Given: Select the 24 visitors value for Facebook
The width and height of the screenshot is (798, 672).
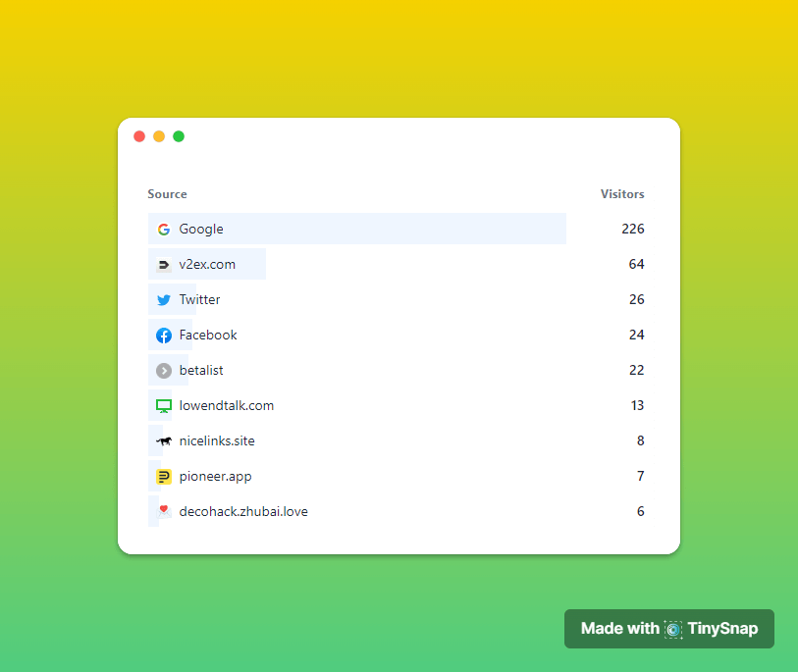Looking at the screenshot, I should [636, 335].
